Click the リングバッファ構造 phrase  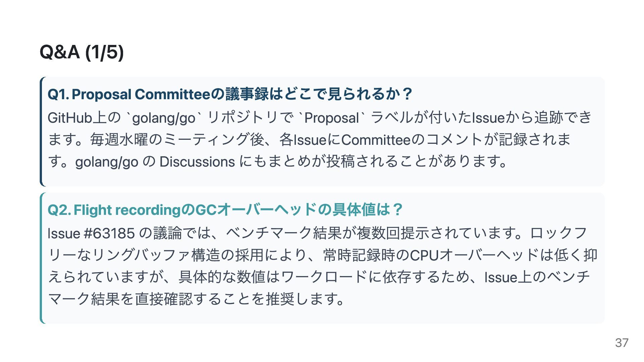[162, 255]
